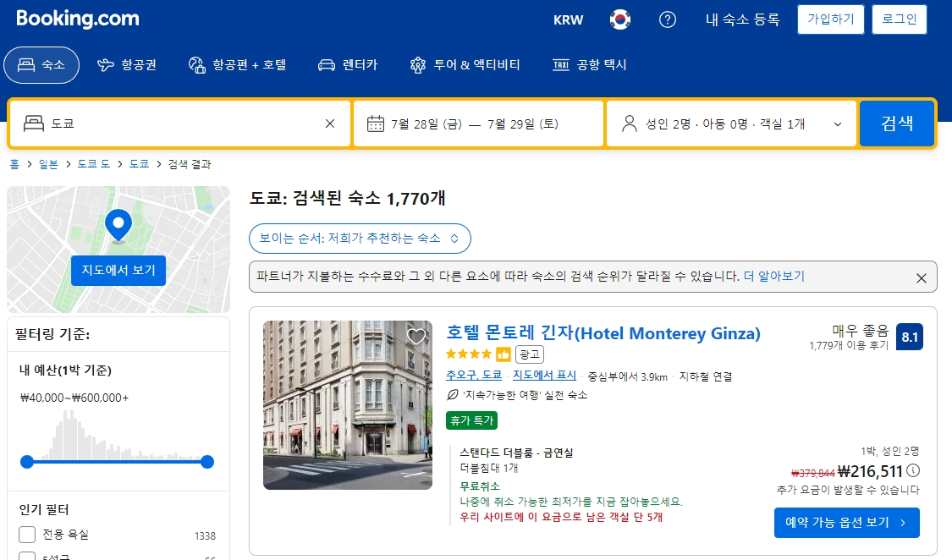952x560 pixels.
Task: Go to 도쿄 도 breadcrumb
Action: tap(93, 164)
